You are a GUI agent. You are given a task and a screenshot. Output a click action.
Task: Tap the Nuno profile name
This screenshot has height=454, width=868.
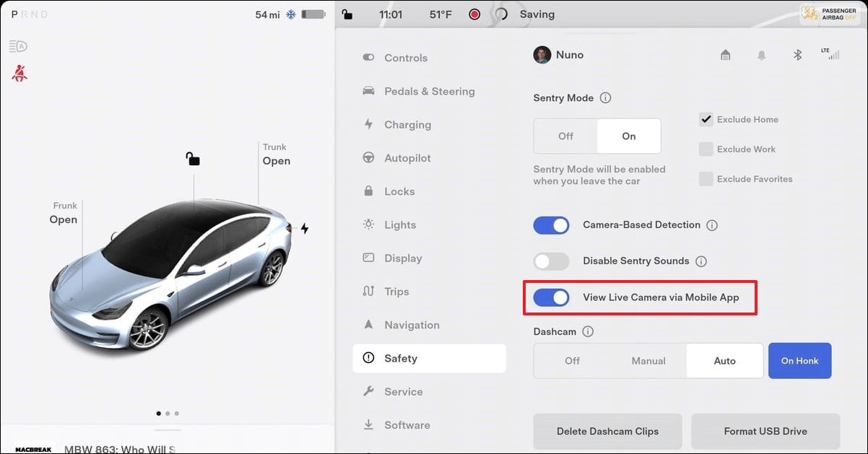[570, 55]
